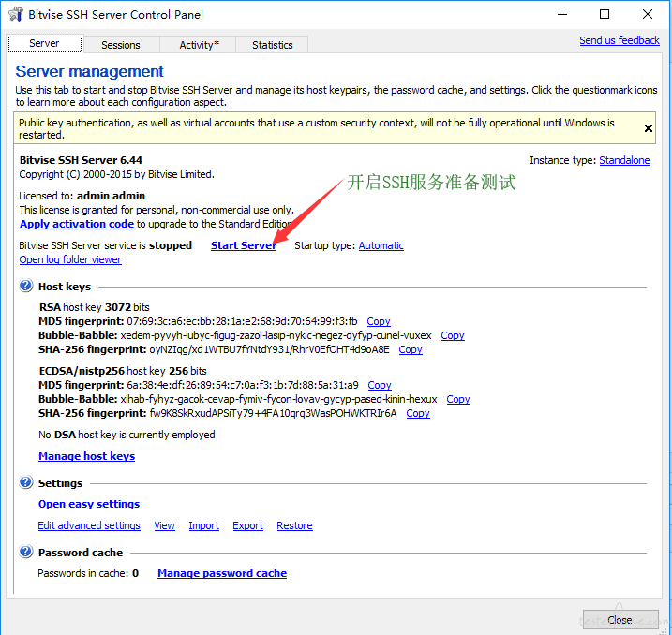
Task: Click the Import settings link
Action: (x=204, y=525)
